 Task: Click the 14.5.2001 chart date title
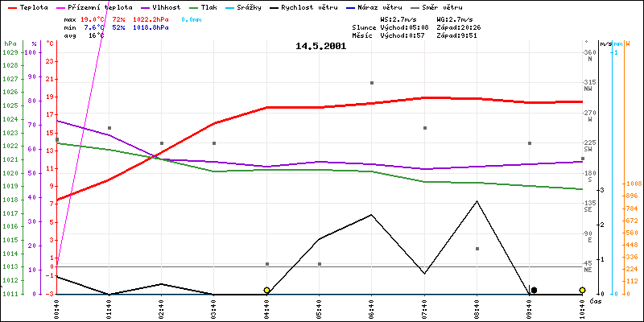[320, 46]
